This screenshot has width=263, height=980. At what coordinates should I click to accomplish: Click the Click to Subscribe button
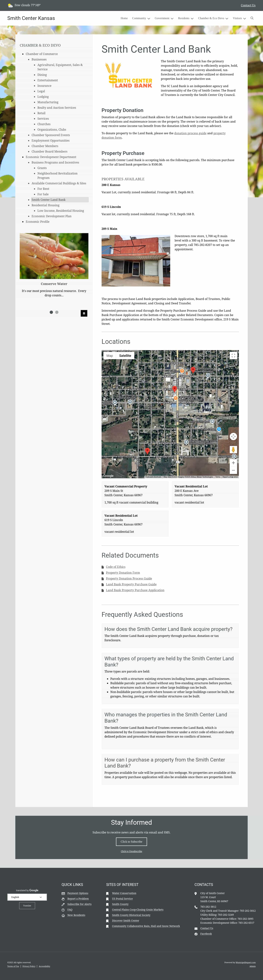pos(131,842)
